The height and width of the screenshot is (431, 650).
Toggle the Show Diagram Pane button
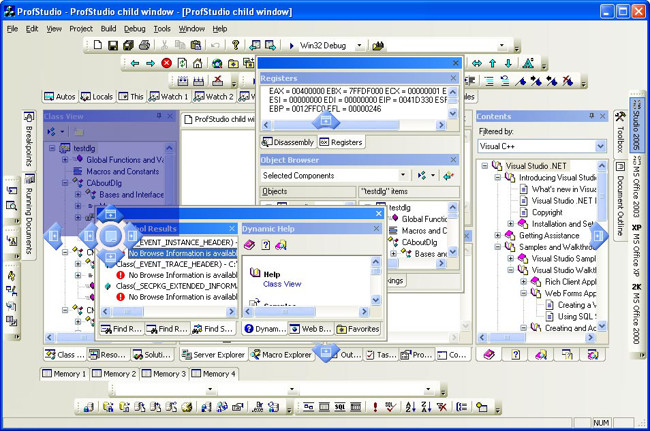pos(308,407)
